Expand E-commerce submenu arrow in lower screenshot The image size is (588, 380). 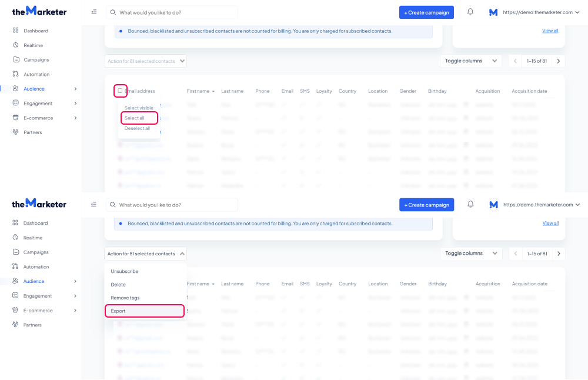coord(75,310)
